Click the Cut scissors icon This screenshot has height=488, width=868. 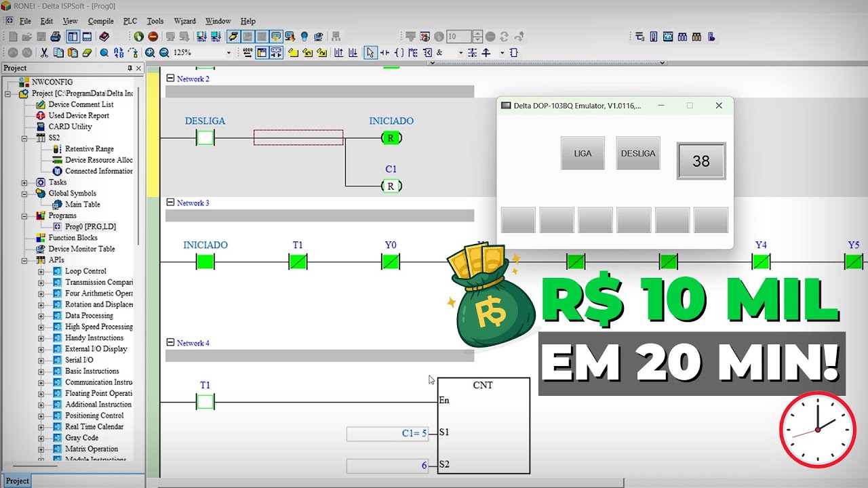pyautogui.click(x=44, y=52)
